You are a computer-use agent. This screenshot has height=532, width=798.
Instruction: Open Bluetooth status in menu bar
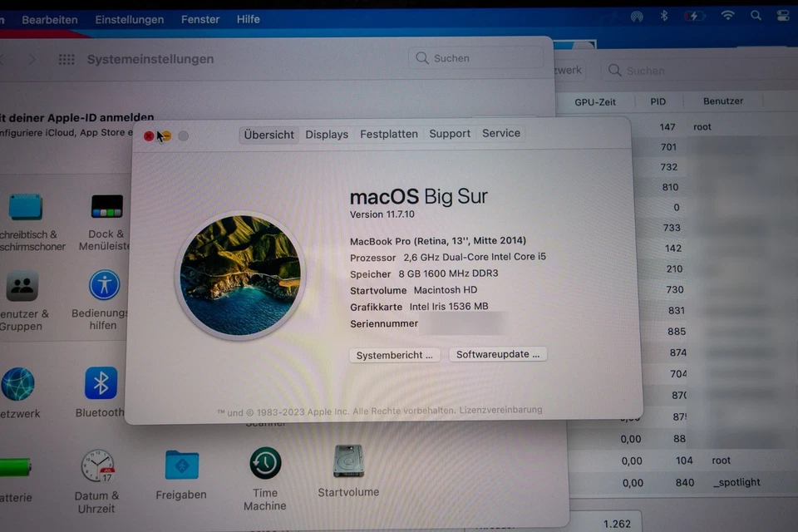663,16
